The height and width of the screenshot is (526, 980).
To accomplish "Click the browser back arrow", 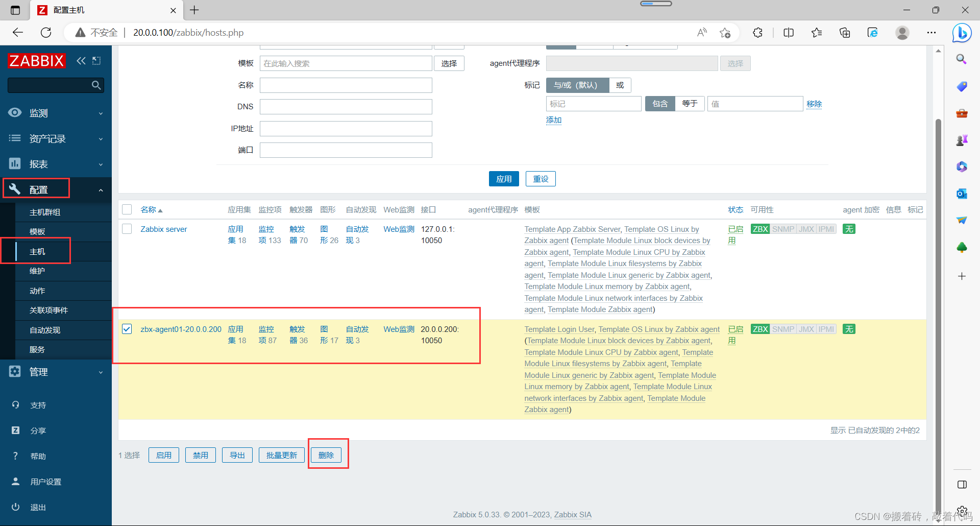I will coord(18,33).
